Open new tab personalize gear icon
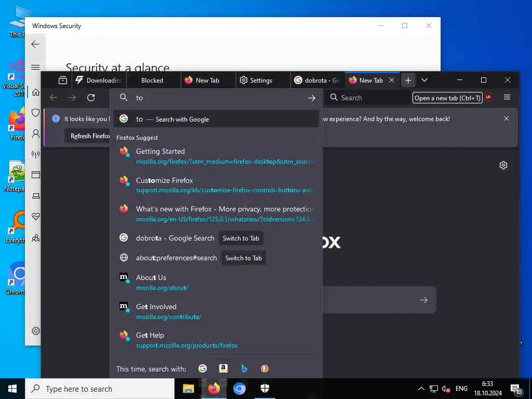Screen dimensions: 532x399 click(x=503, y=165)
